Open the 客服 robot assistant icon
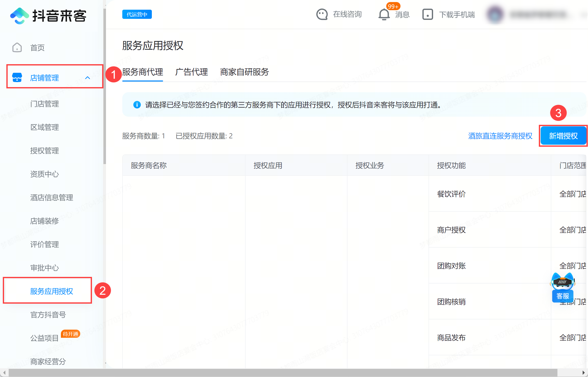 [x=563, y=287]
